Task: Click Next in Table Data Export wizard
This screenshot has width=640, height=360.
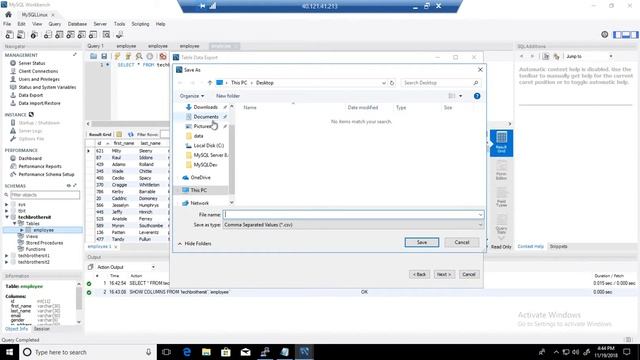Action: click(444, 274)
